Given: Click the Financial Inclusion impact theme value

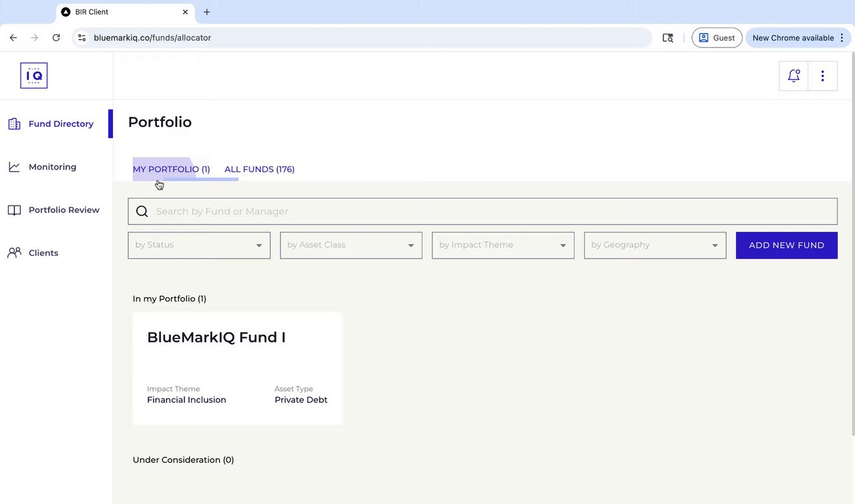Looking at the screenshot, I should click(x=186, y=400).
